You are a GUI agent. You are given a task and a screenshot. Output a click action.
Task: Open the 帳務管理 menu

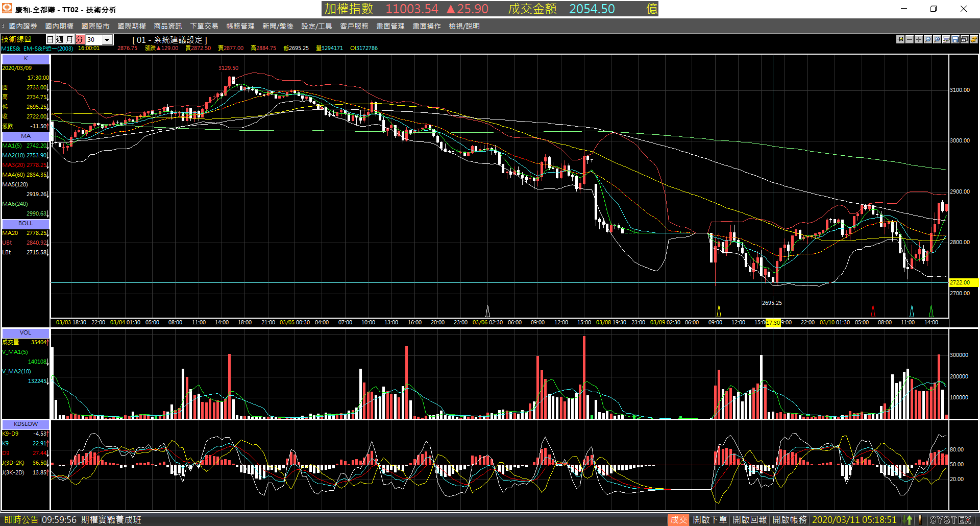point(240,26)
